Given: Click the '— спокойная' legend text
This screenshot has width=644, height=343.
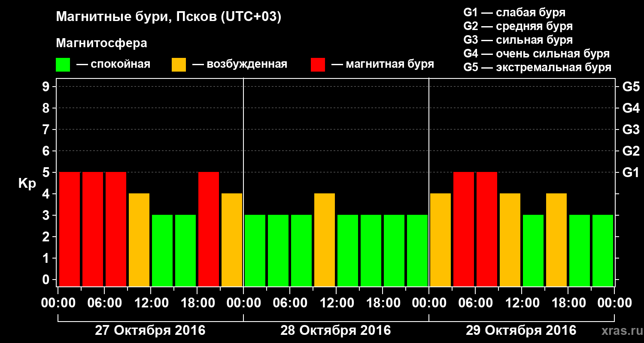Looking at the screenshot, I should [x=113, y=64].
